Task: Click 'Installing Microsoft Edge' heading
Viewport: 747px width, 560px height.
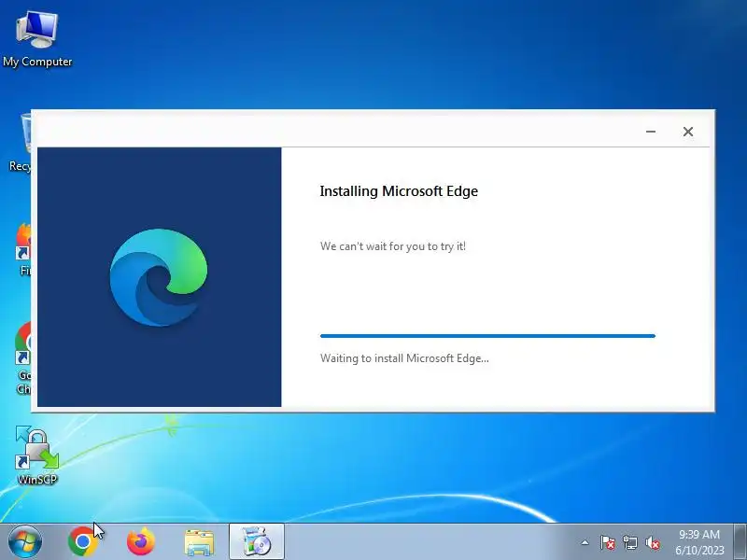Action: point(399,191)
